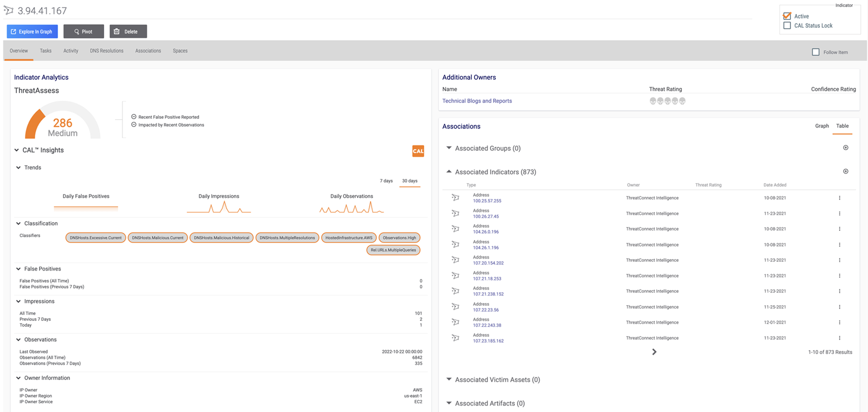Click the threat rating skull icons
Image resolution: width=868 pixels, height=412 pixels.
[667, 101]
